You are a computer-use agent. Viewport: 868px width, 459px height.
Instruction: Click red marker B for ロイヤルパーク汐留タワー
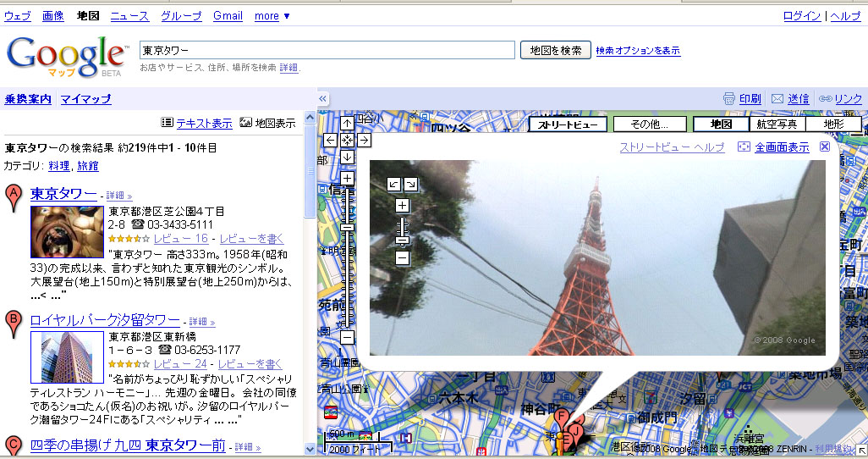click(14, 324)
